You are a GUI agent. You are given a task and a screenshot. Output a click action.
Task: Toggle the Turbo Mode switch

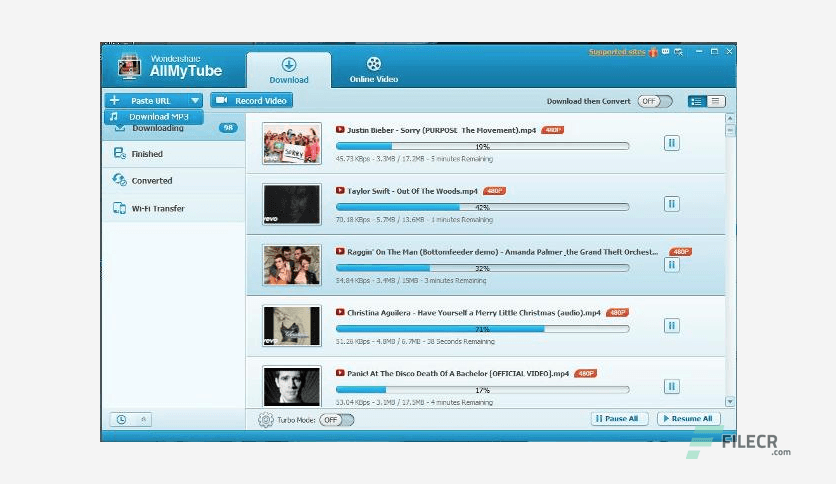[336, 420]
